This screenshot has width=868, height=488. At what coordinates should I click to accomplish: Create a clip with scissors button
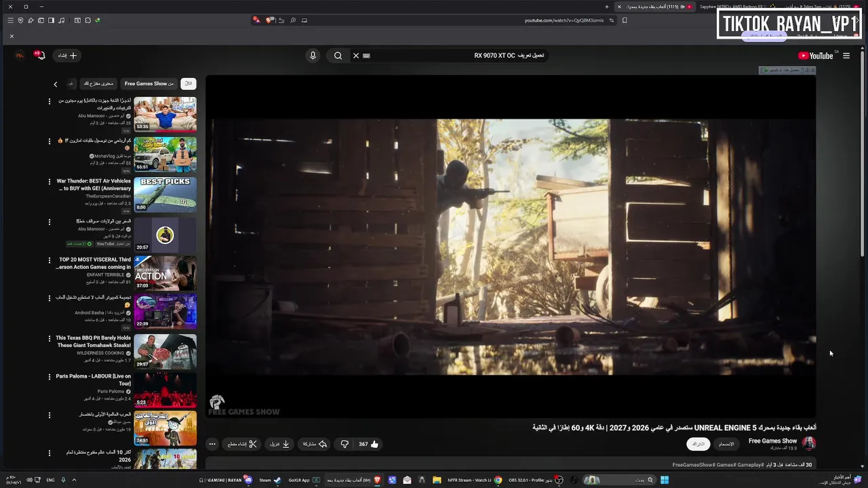click(x=243, y=444)
